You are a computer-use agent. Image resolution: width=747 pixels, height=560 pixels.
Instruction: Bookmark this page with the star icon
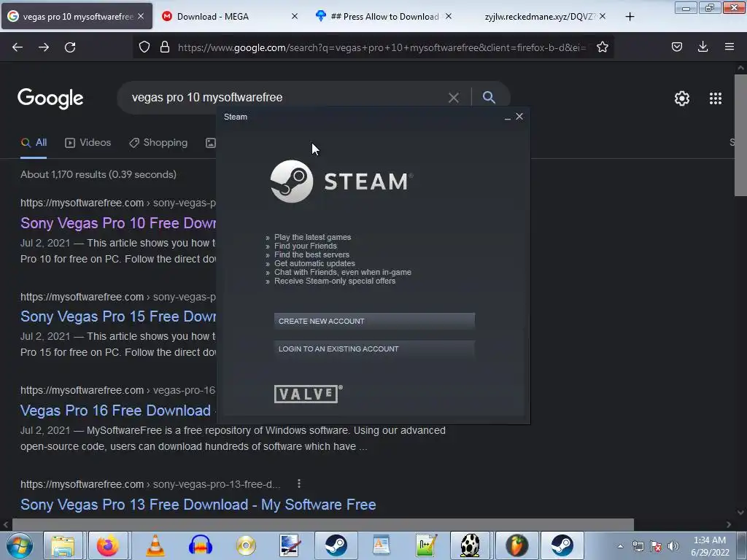[602, 47]
